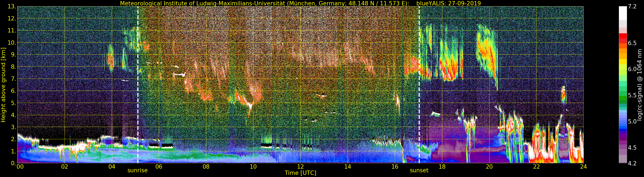
Task: Click the y-axis tick label '0.'
Action: click(x=14, y=163)
